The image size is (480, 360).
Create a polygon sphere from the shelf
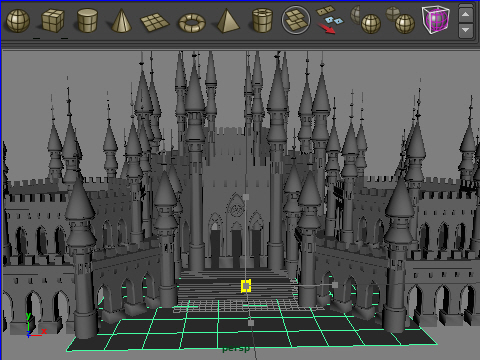[x=18, y=21]
